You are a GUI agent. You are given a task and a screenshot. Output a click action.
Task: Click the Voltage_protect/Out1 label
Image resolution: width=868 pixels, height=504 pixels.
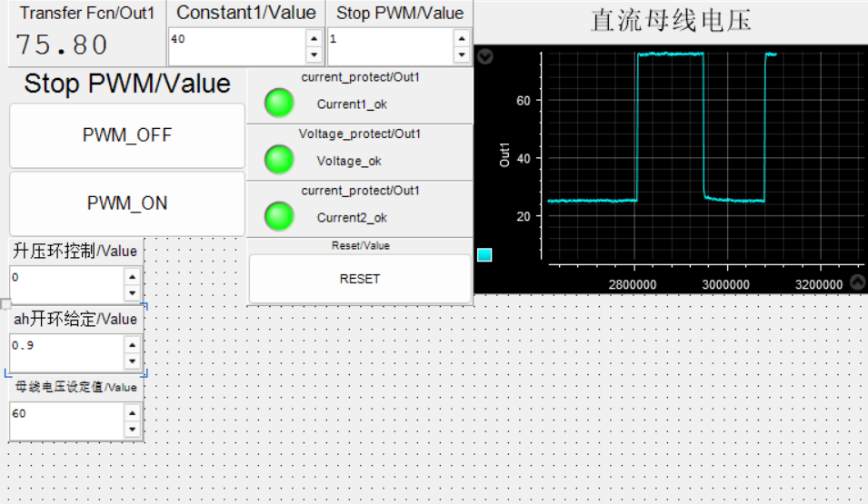click(360, 133)
